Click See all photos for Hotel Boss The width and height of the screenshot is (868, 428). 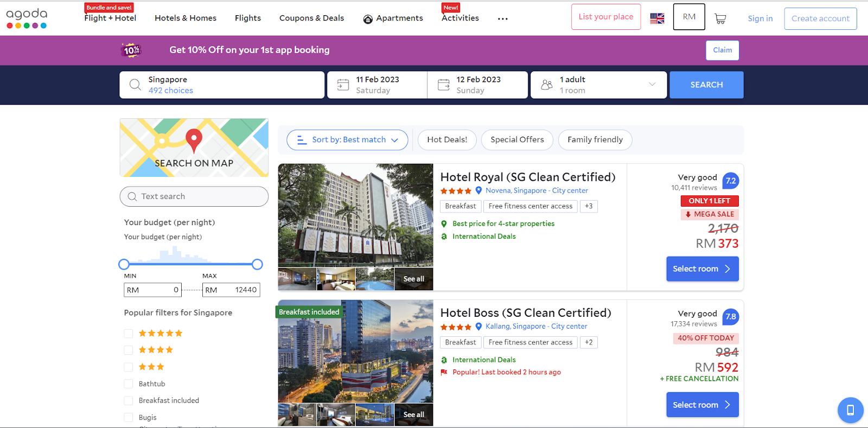pyautogui.click(x=413, y=415)
